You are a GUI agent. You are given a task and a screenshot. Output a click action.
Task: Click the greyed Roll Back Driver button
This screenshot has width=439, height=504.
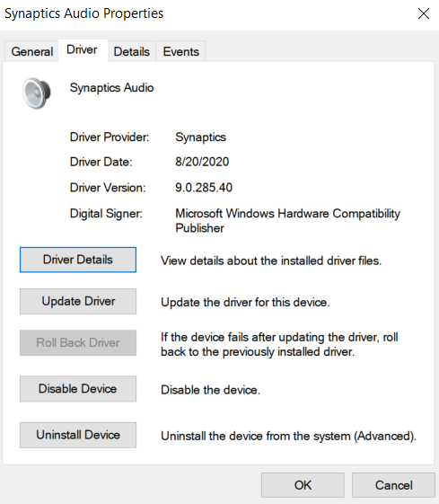[78, 342]
